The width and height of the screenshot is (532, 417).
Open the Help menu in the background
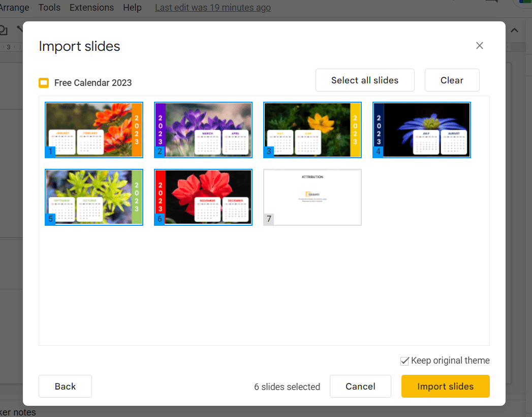pyautogui.click(x=132, y=8)
